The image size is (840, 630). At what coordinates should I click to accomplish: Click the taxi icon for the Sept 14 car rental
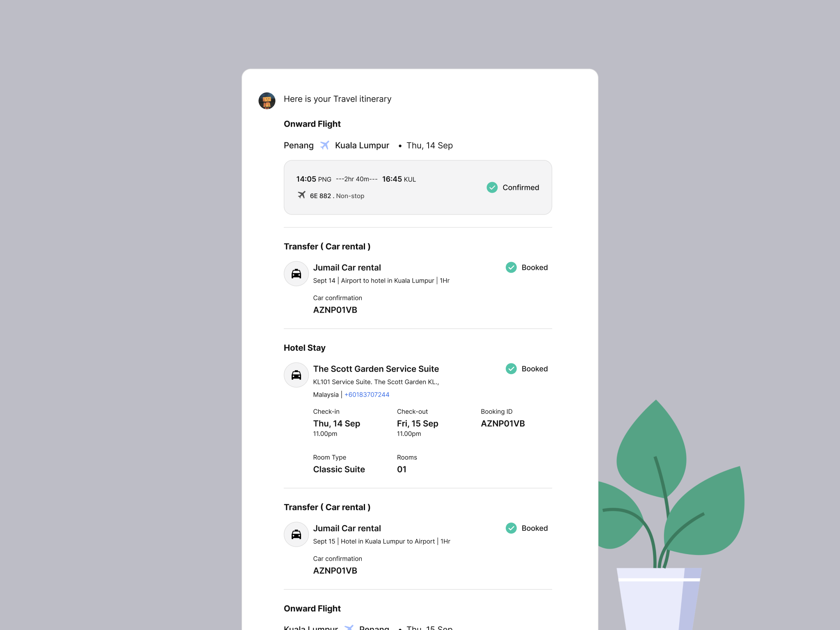click(x=296, y=273)
